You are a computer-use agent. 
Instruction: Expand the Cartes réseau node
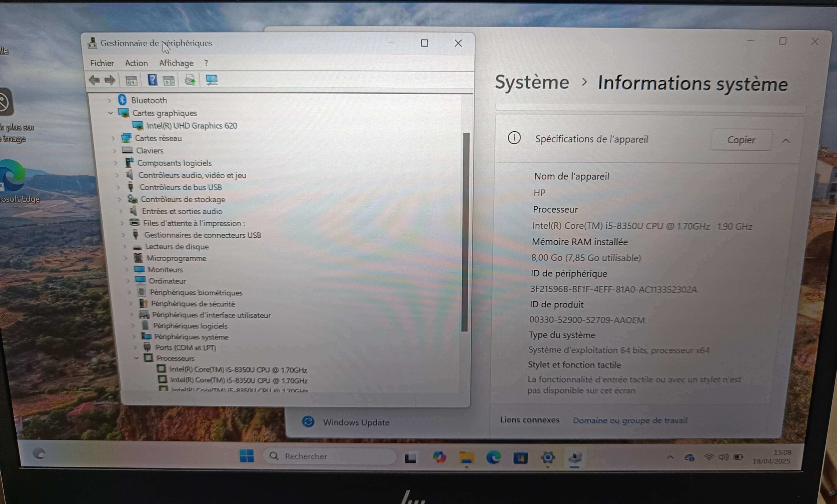pos(113,138)
